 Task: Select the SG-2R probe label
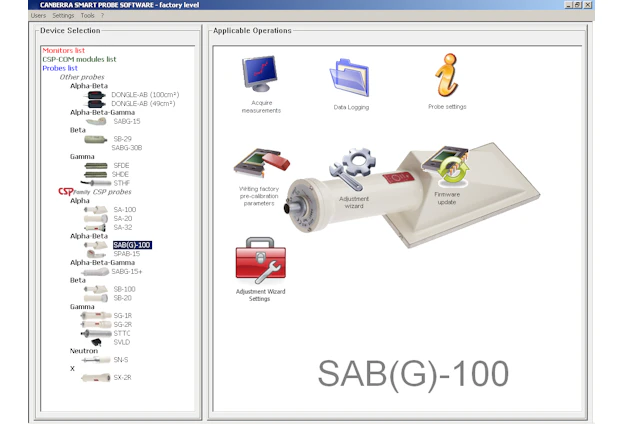123,324
